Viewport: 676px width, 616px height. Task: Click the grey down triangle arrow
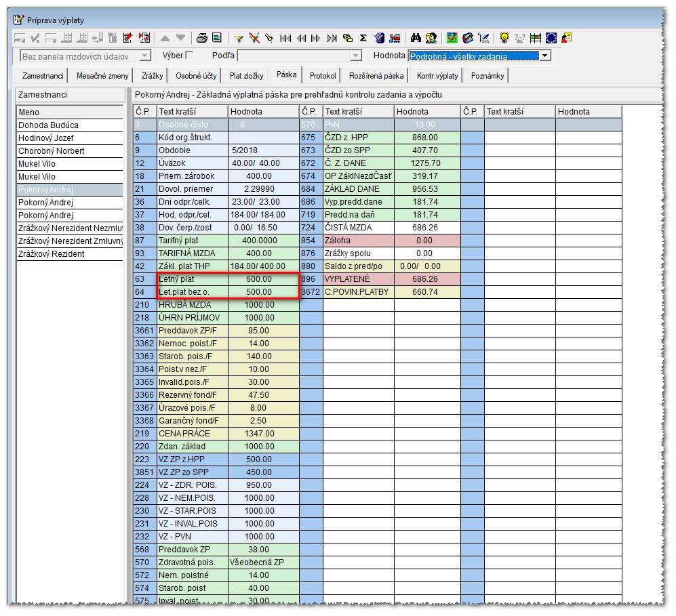click(180, 39)
